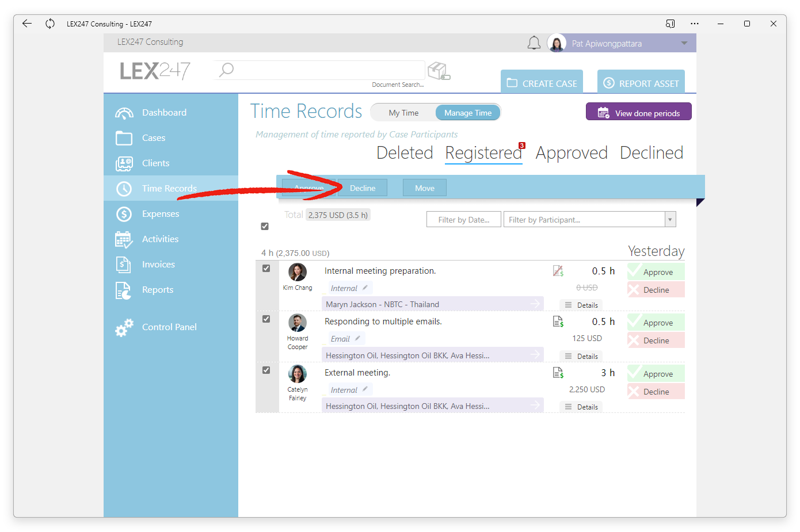This screenshot has width=800, height=532.
Task: Uncheck the Internal meeting preparation record
Action: 266,268
